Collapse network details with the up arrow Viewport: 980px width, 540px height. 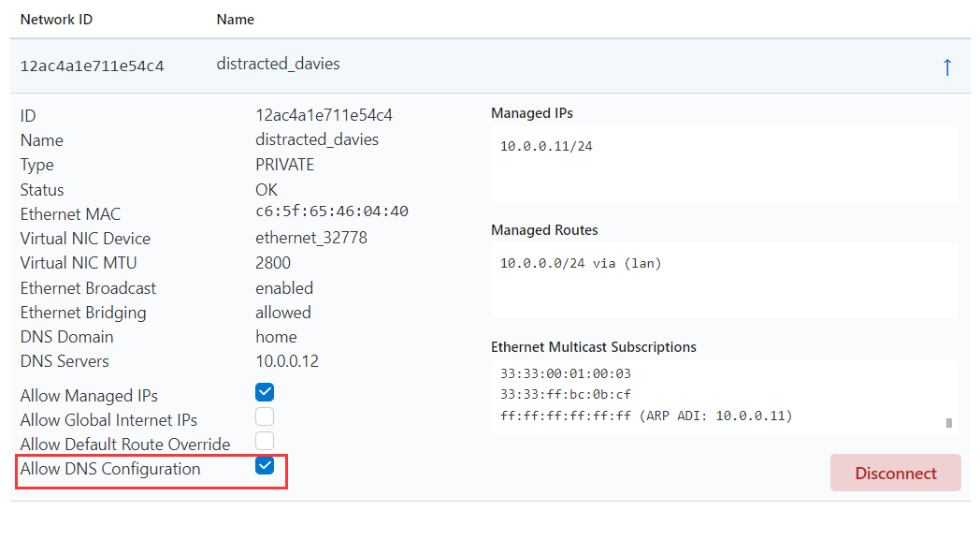[x=947, y=66]
